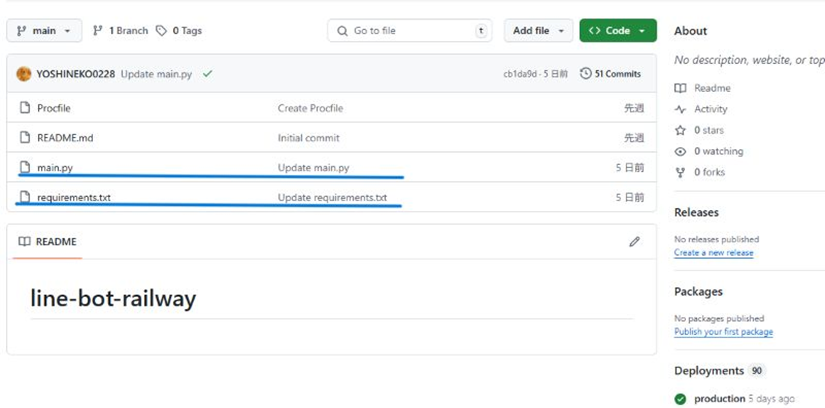
Task: Click the file icon next to Procfile
Action: [x=25, y=108]
